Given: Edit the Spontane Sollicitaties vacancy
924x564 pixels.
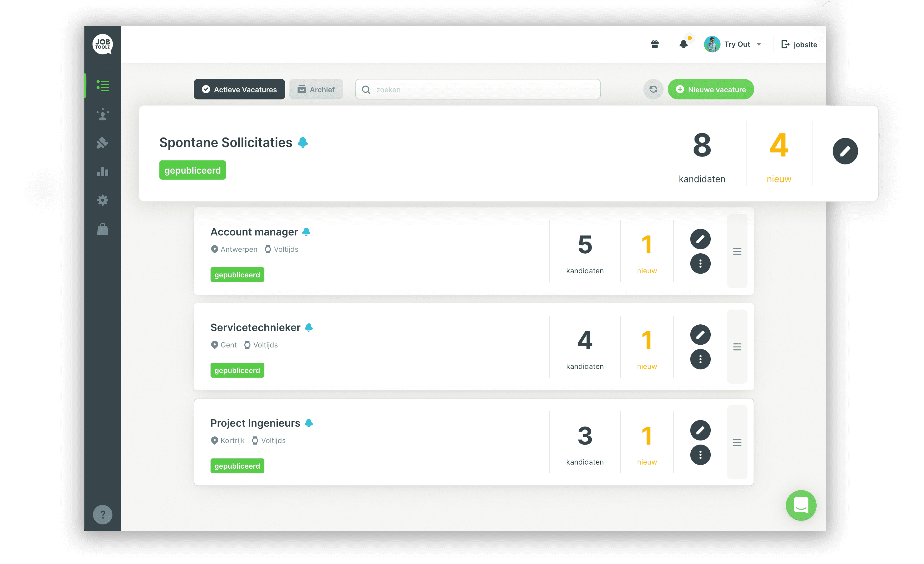Looking at the screenshot, I should pos(845,151).
